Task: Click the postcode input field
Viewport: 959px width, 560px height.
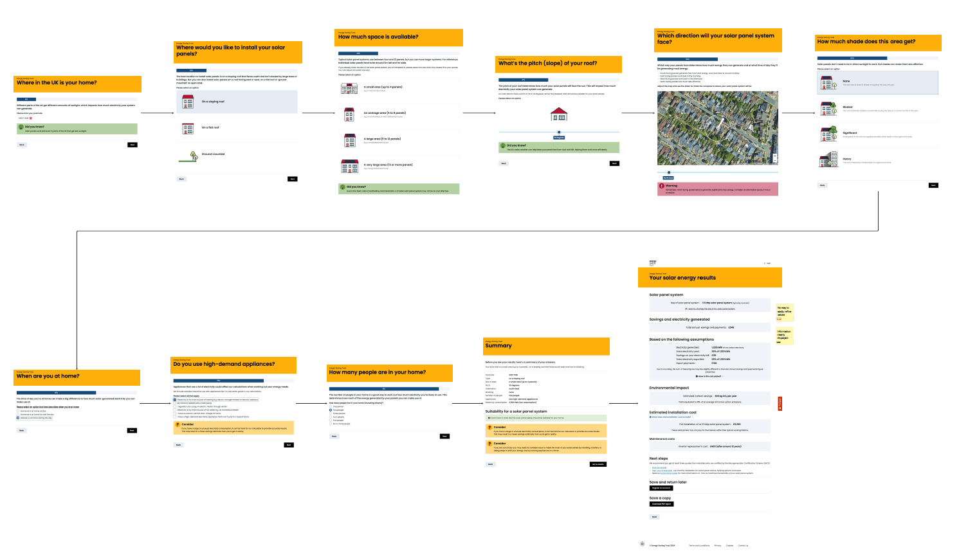Action: [x=25, y=118]
